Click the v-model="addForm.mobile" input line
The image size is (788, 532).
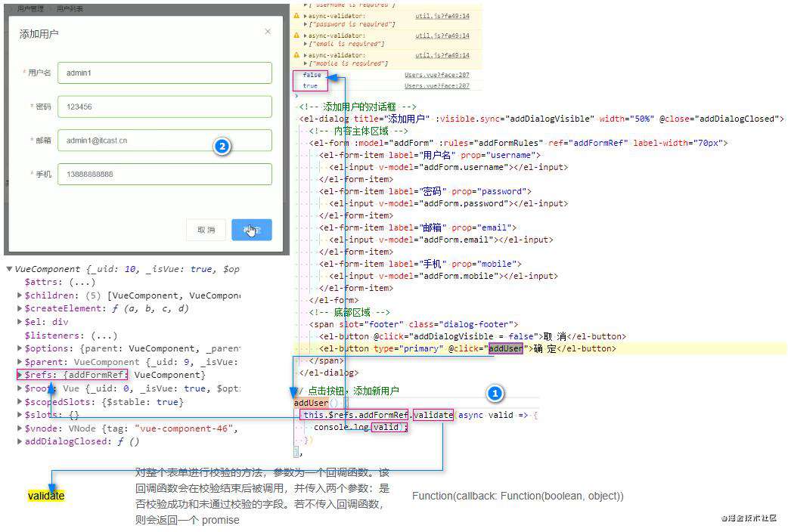coord(443,276)
